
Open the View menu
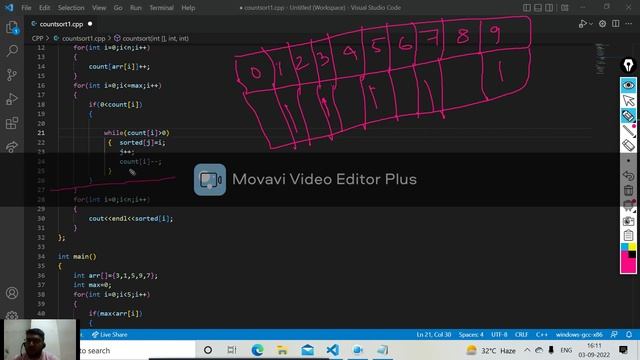[x=99, y=8]
